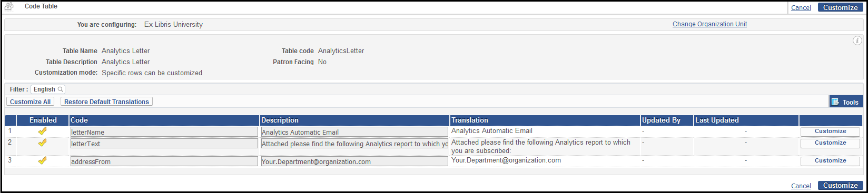
Task: Click the Code Table icon in the header
Action: pos(9,6)
